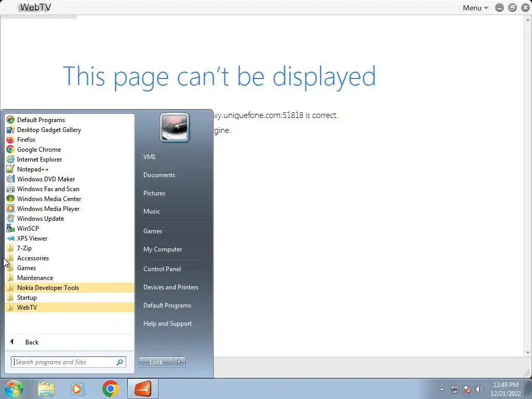Open Windows Explorer from the taskbar
This screenshot has height=399, width=532.
tap(46, 389)
